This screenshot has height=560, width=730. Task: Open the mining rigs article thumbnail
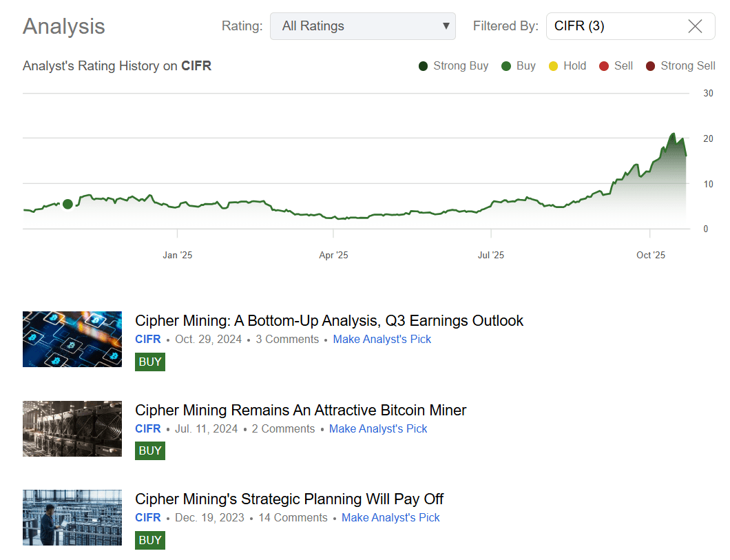[72, 428]
